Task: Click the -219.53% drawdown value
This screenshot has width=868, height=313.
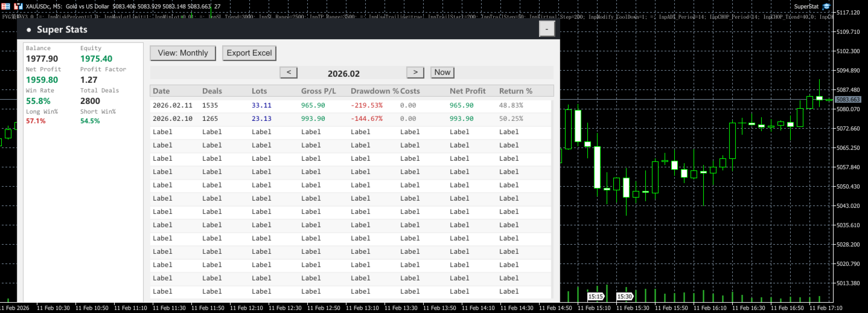Action: pyautogui.click(x=366, y=105)
